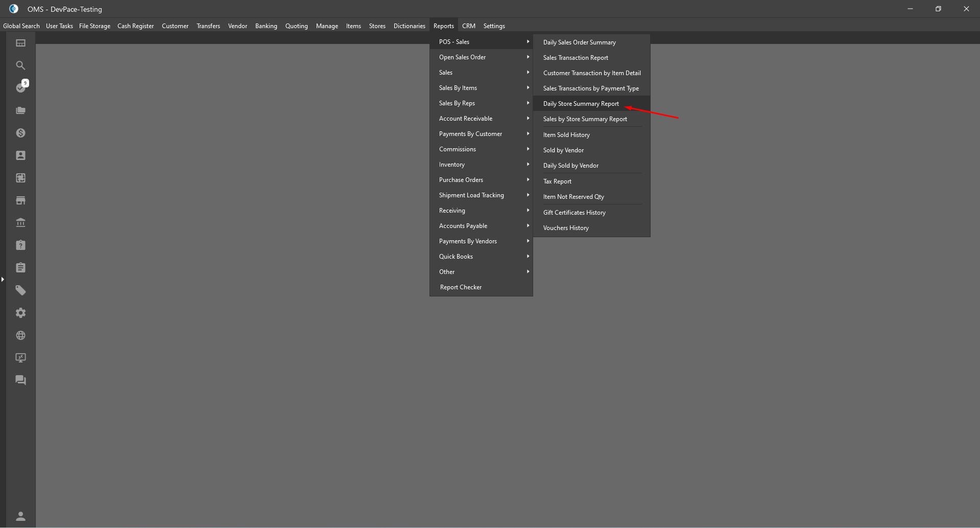Open the globe icon in the sidebar
The image size is (980, 528).
pyautogui.click(x=20, y=335)
